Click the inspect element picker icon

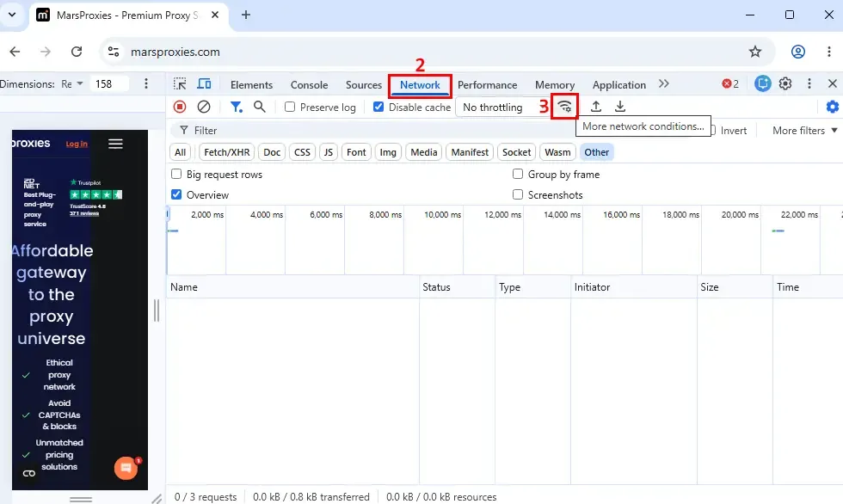(x=180, y=83)
